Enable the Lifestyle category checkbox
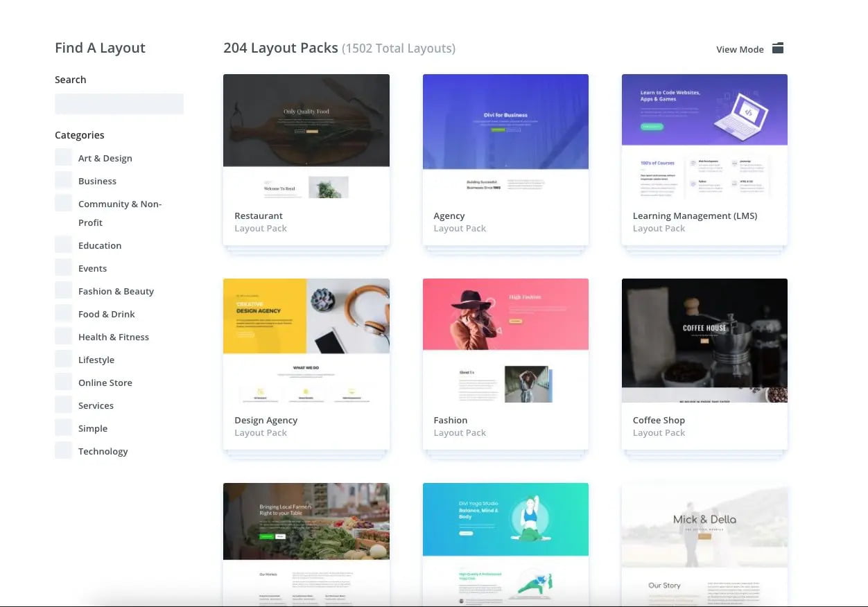 point(63,359)
